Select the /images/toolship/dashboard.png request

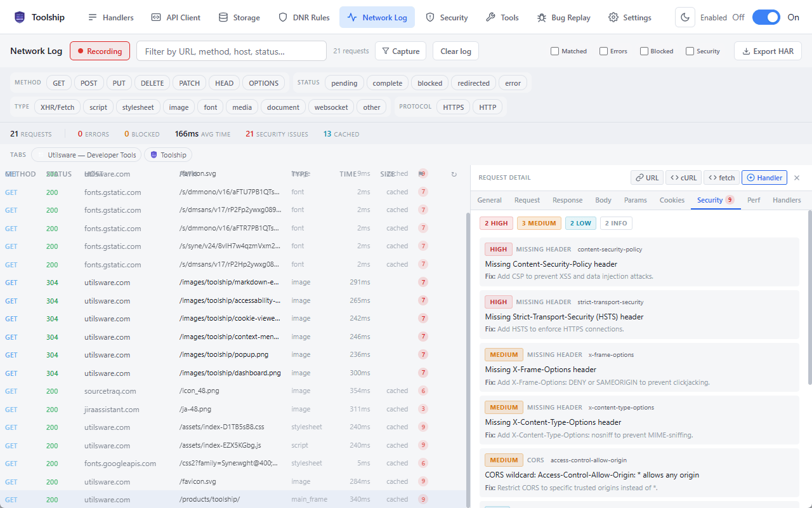233,373
